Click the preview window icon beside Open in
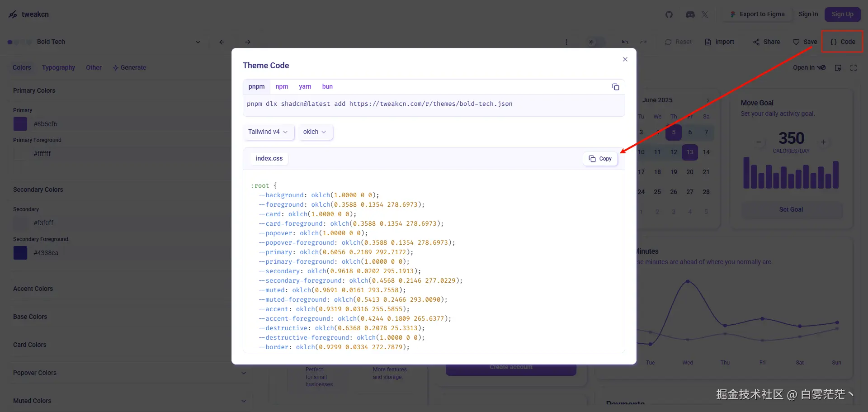The image size is (868, 412). tap(838, 68)
